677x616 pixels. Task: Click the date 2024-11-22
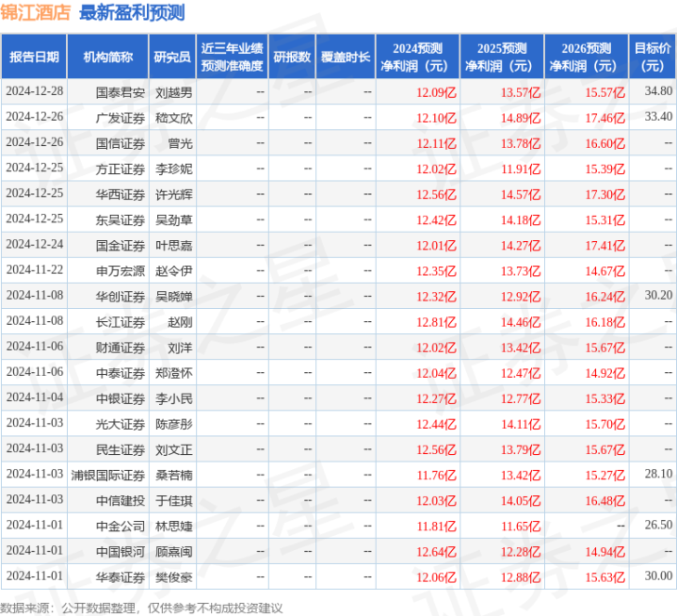(x=35, y=269)
